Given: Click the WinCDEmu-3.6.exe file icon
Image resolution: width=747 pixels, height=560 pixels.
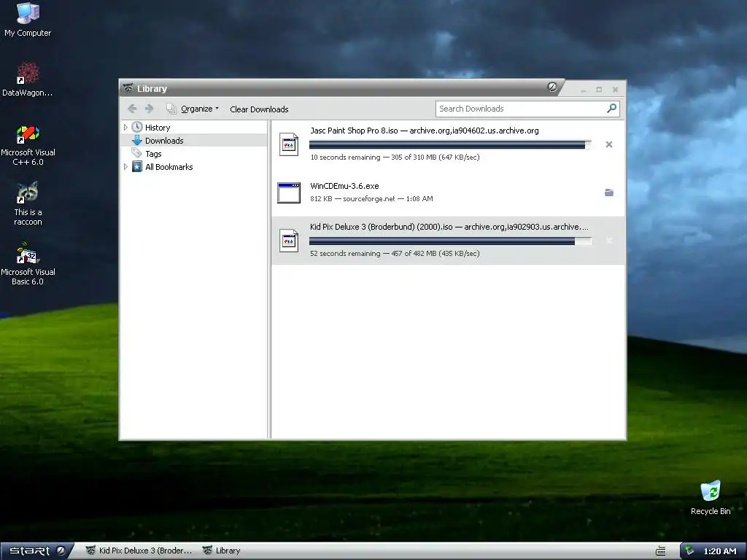Looking at the screenshot, I should pyautogui.click(x=289, y=192).
